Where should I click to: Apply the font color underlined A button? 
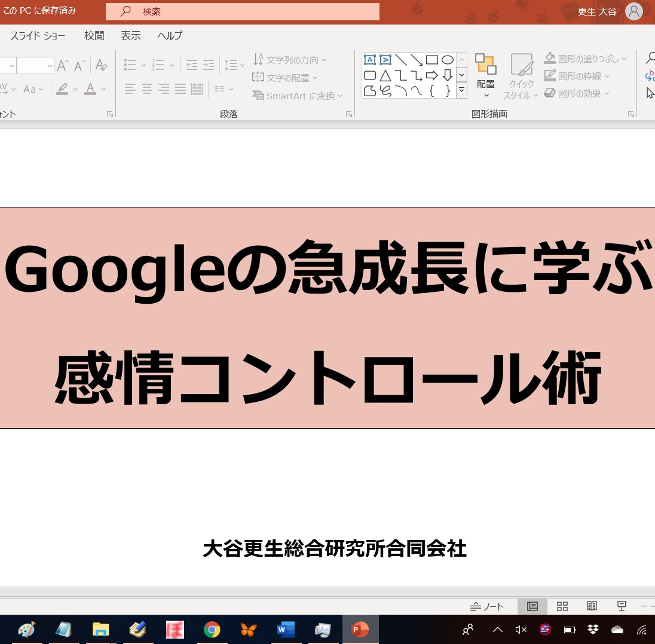click(x=90, y=89)
